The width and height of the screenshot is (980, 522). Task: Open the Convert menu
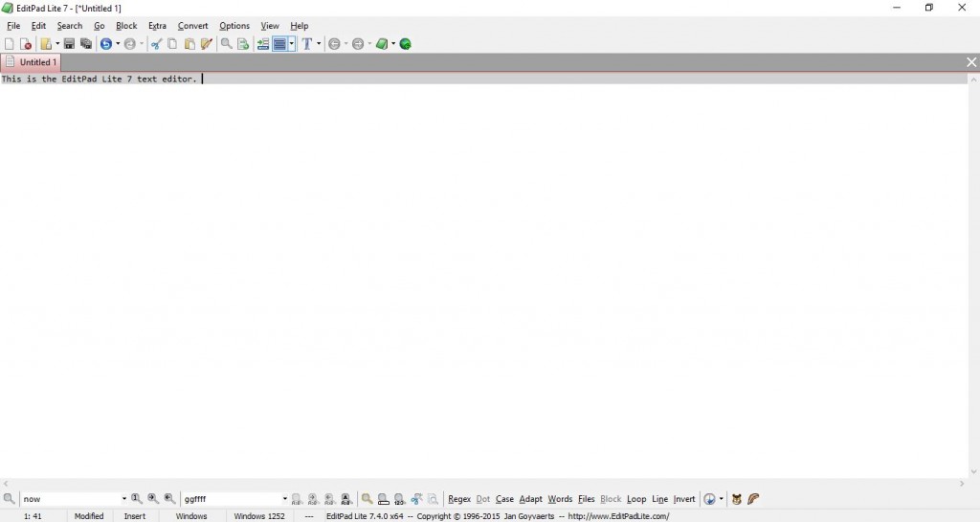[192, 26]
